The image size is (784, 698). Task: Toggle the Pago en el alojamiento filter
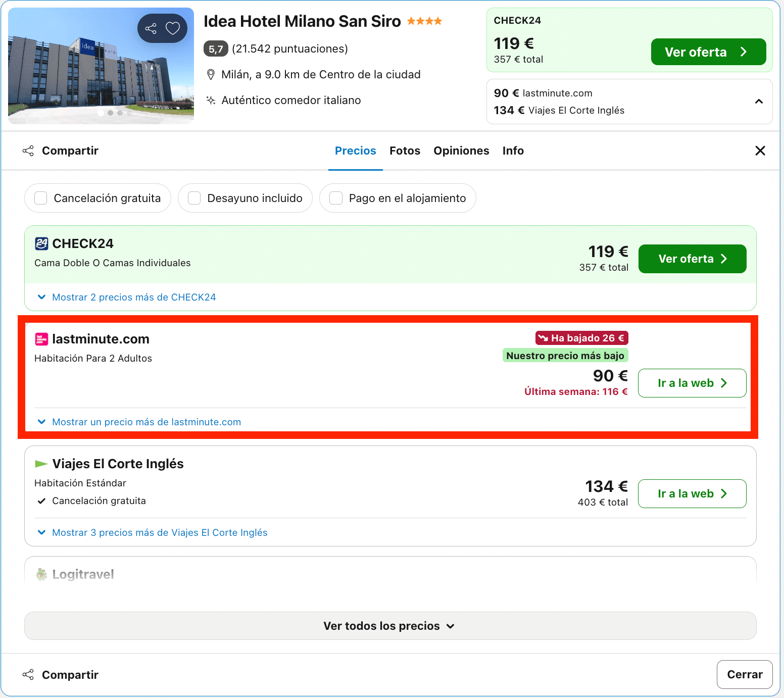(336, 198)
